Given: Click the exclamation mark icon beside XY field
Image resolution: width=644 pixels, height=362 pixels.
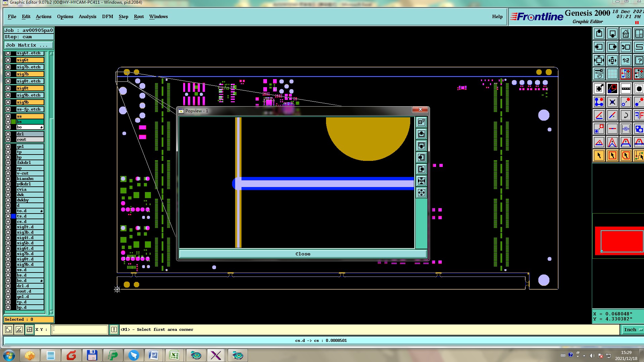Looking at the screenshot, I should (x=114, y=329).
